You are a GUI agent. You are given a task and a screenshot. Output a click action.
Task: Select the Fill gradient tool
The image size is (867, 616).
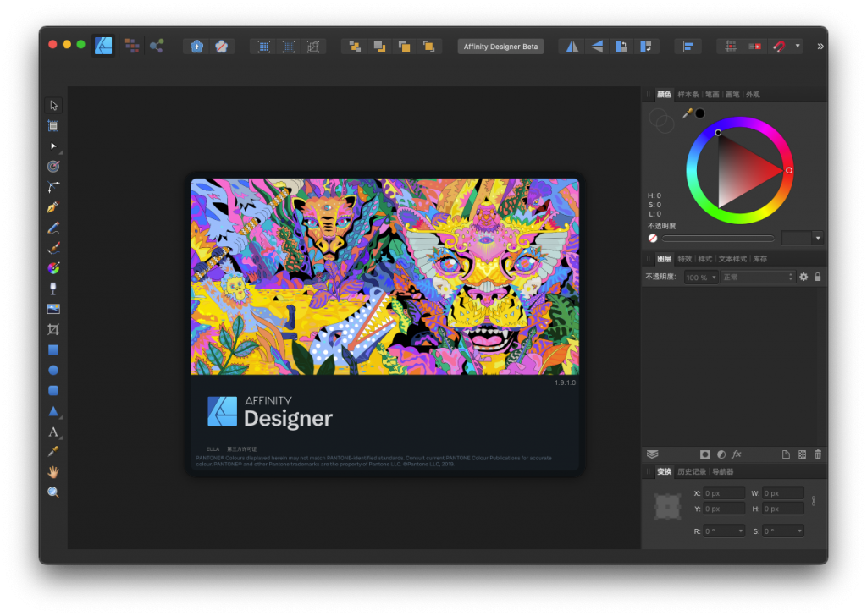(x=53, y=268)
